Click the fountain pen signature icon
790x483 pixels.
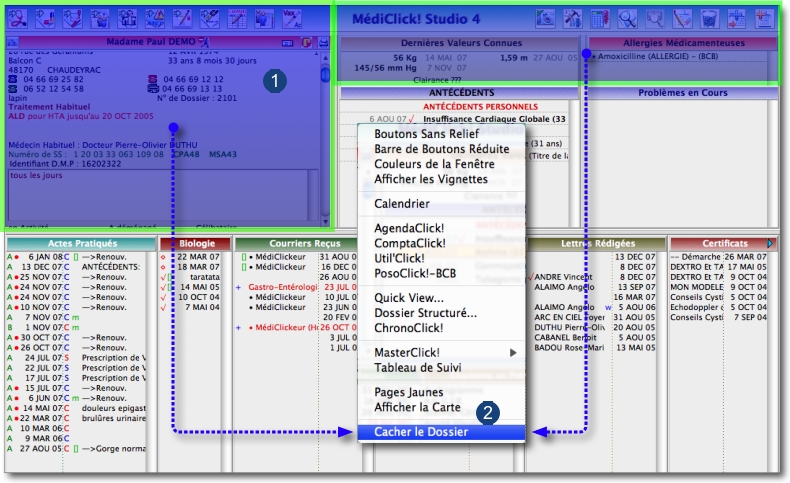coord(209,19)
